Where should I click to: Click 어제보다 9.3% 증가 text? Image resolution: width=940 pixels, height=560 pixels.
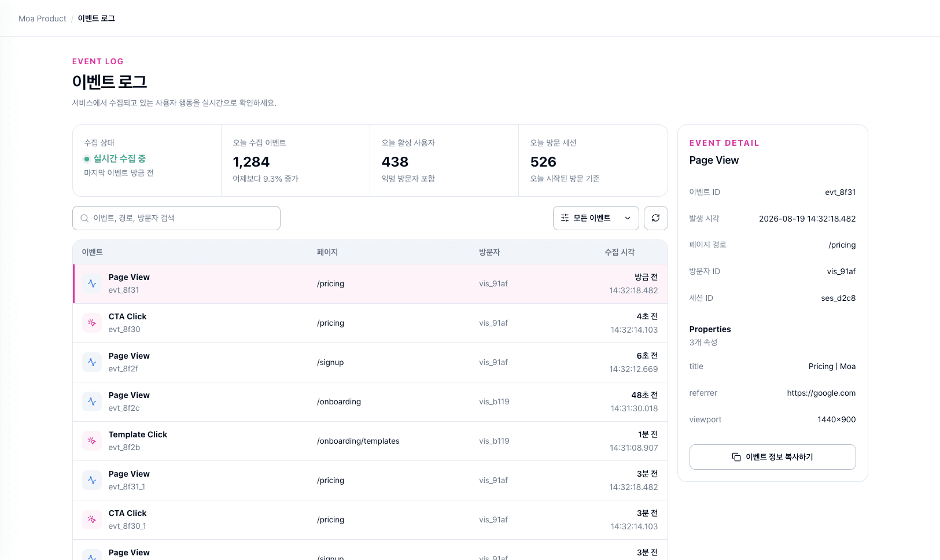coord(266,179)
